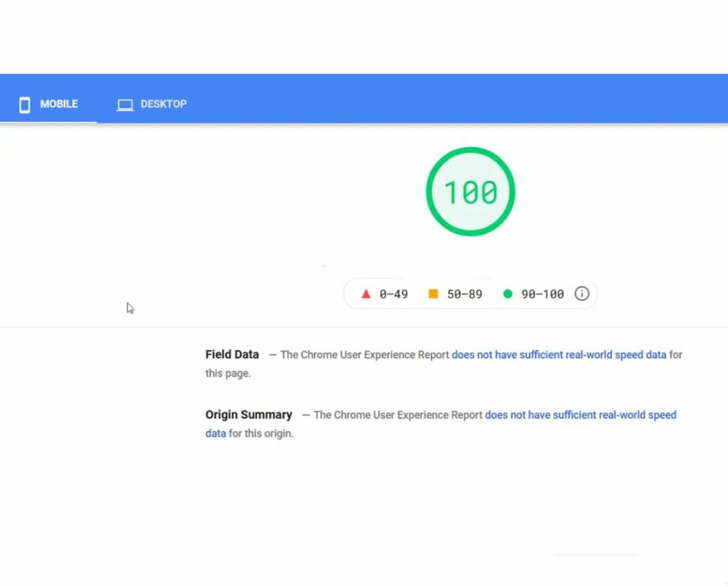
Task: Open the Origin Summary insufficient speed data link
Action: click(580, 415)
